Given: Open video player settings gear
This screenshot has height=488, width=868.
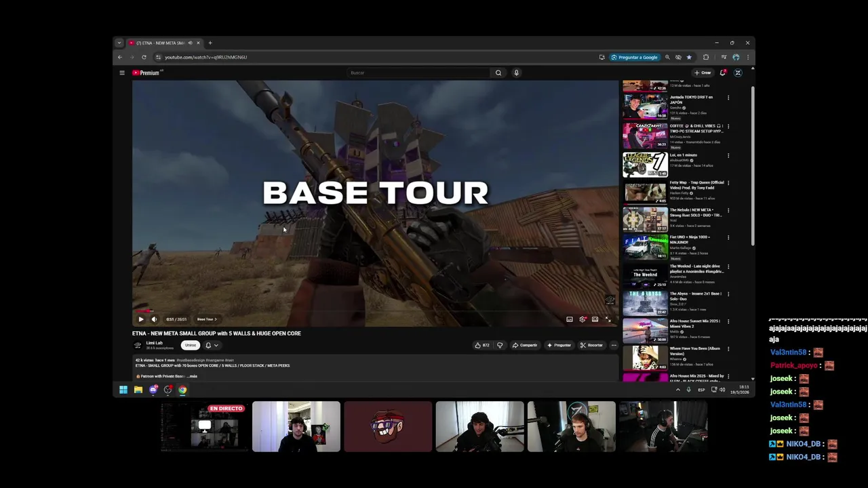Looking at the screenshot, I should click(583, 319).
